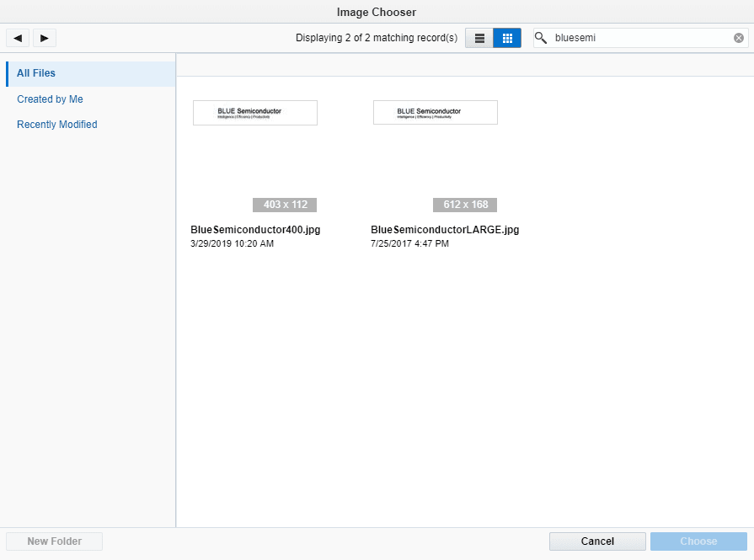Click the Choose button
This screenshot has height=560, width=754.
click(698, 541)
